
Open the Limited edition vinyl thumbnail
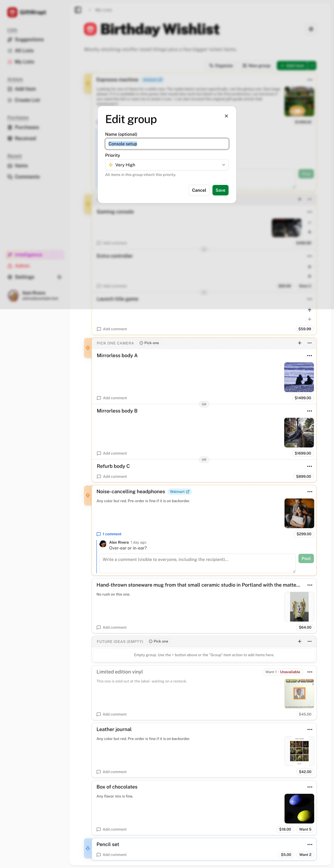pyautogui.click(x=299, y=693)
